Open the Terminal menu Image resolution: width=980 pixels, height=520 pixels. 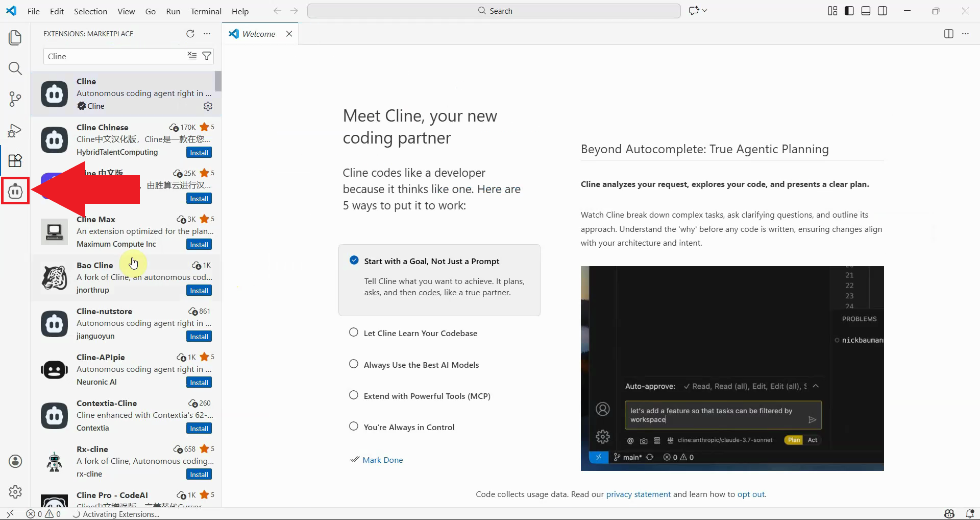(x=206, y=11)
